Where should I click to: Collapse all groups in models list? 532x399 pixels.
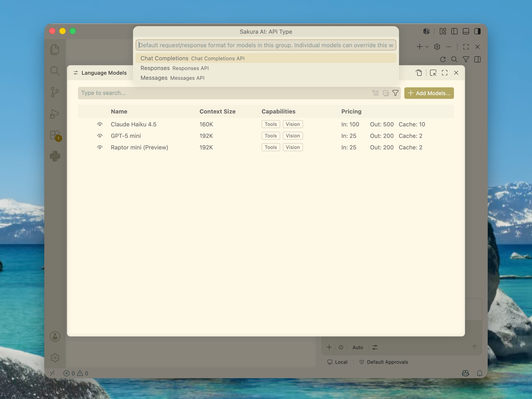point(386,93)
